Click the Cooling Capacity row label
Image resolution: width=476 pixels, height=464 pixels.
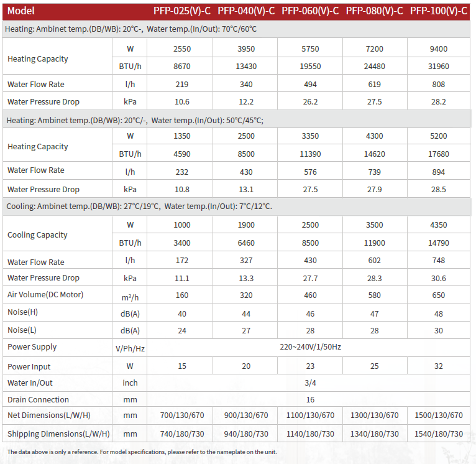[37, 235]
